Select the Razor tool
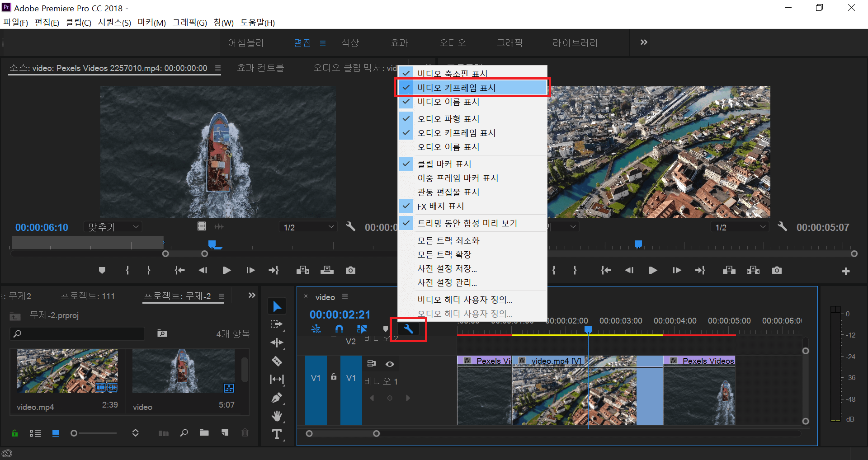The image size is (868, 460). coord(277,361)
